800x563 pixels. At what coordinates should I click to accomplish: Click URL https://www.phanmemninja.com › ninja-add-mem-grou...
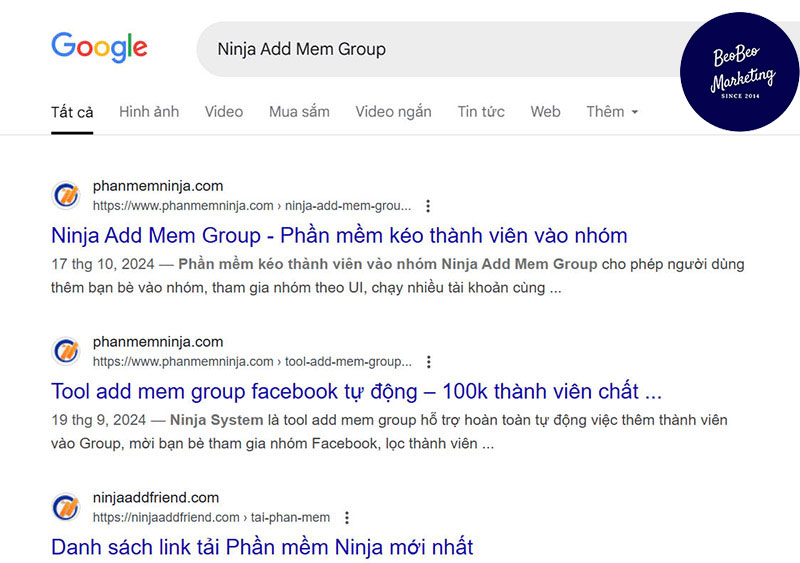[x=252, y=206]
